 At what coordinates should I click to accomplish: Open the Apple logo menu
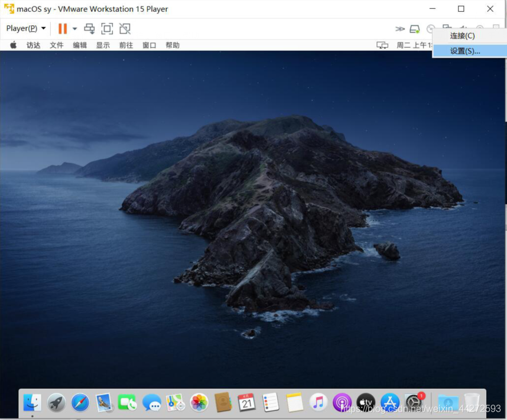pyautogui.click(x=14, y=45)
